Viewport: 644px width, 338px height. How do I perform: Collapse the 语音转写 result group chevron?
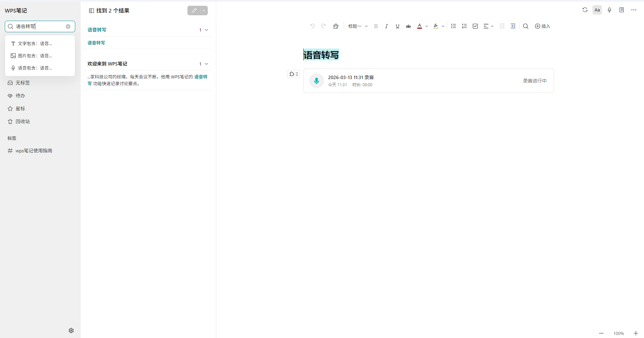tap(206, 30)
